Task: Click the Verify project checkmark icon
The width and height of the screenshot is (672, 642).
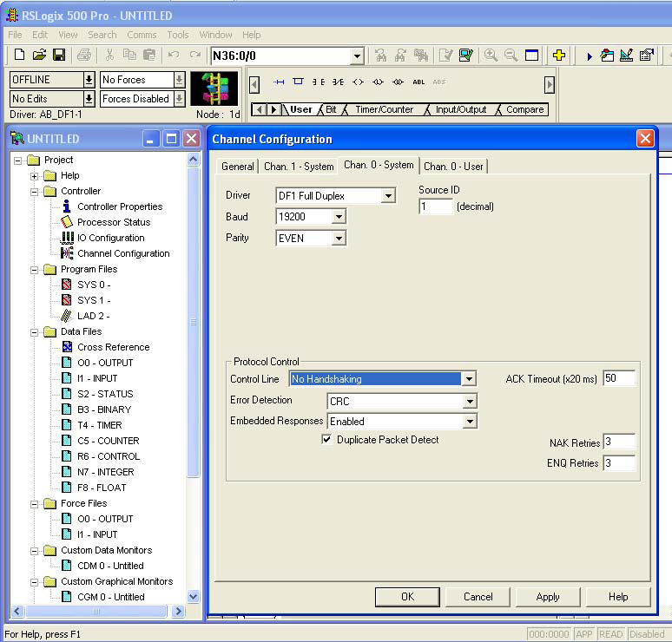Action: 465,55
